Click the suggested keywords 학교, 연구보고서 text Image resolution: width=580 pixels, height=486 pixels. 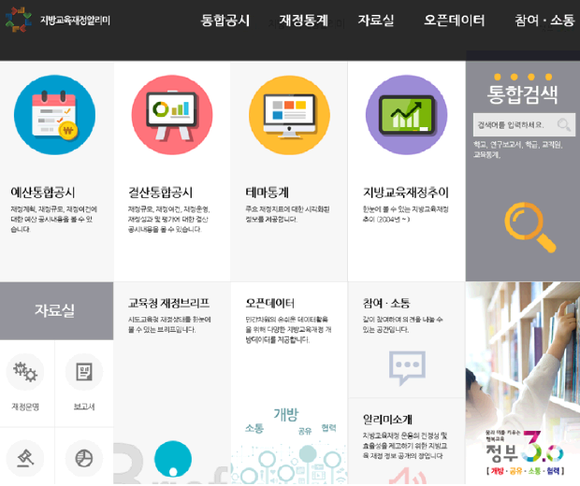point(518,149)
